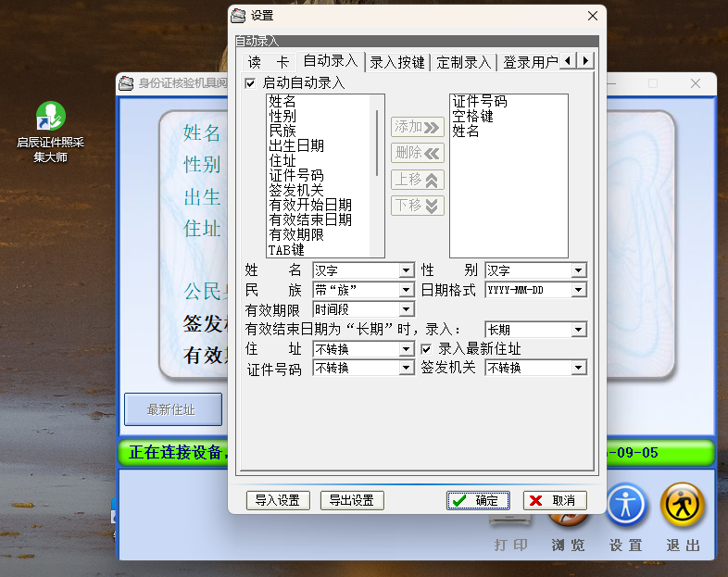This screenshot has height=577, width=728.
Task: Close the 身份证核验 main window
Action: [696, 83]
